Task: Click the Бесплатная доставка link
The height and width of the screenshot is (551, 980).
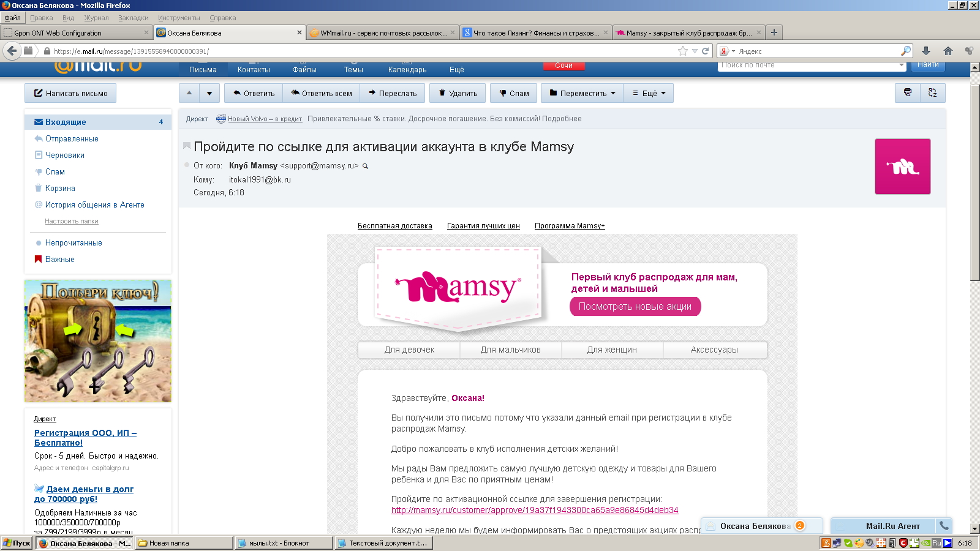Action: [x=395, y=226]
